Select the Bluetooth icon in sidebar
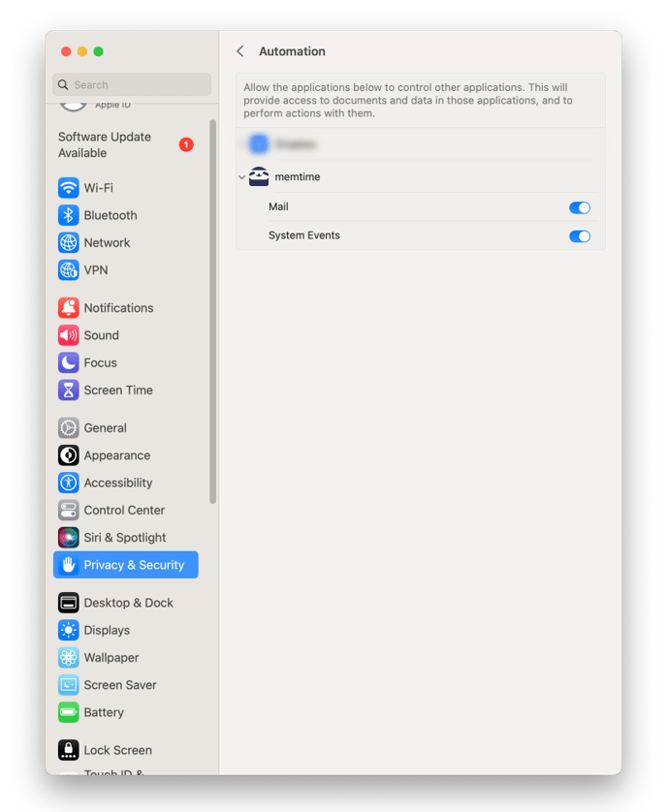Screen dimensions: 667x812 [x=69, y=215]
